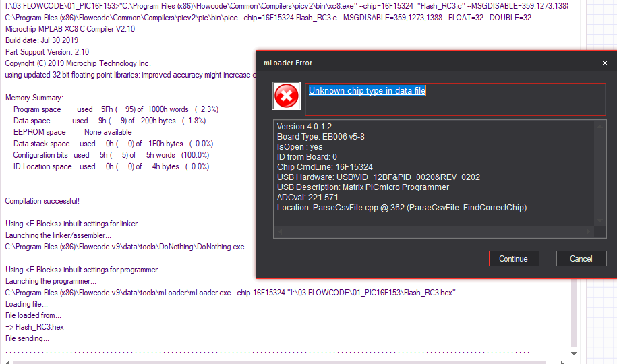Screen dimensions: 617x364
Task: Click the 'Data space used 9h' line
Action: coord(109,121)
